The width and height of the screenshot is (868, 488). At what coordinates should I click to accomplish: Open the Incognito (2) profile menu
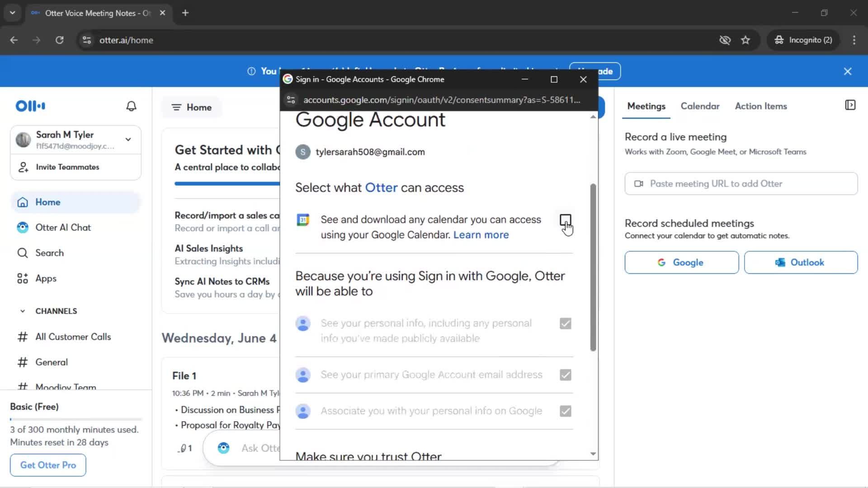click(803, 40)
